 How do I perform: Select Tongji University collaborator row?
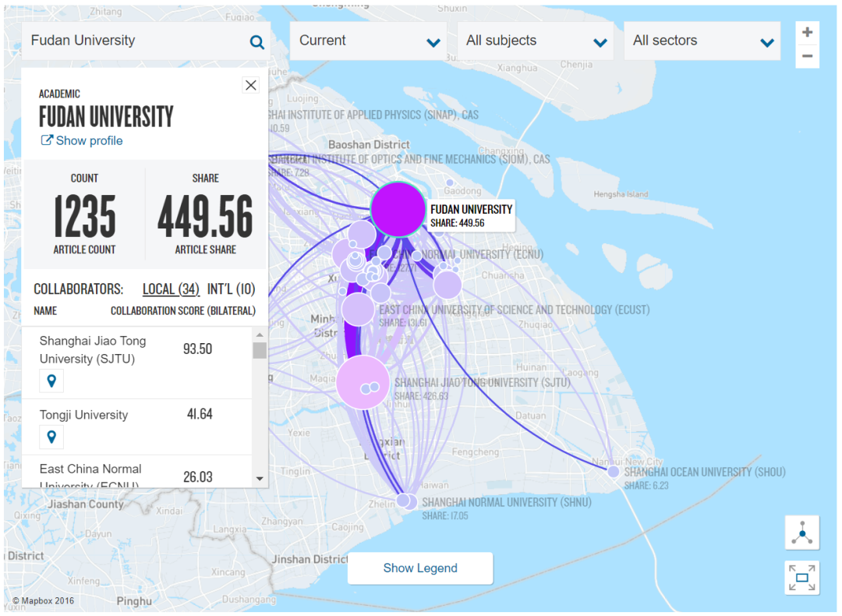[137, 427]
